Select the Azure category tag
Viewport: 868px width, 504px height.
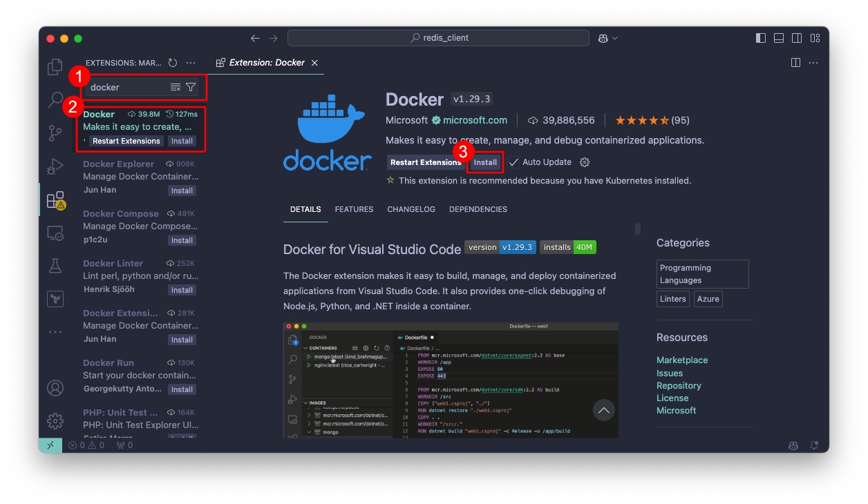point(708,299)
